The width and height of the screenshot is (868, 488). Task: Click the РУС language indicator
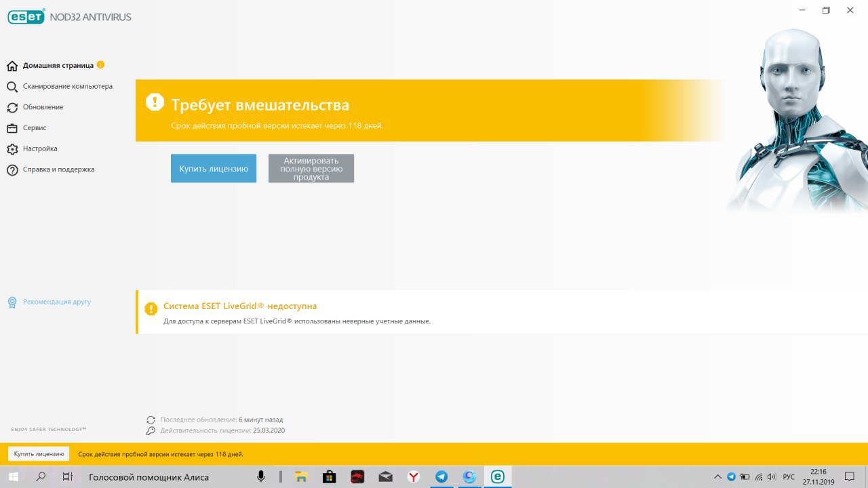(x=789, y=477)
